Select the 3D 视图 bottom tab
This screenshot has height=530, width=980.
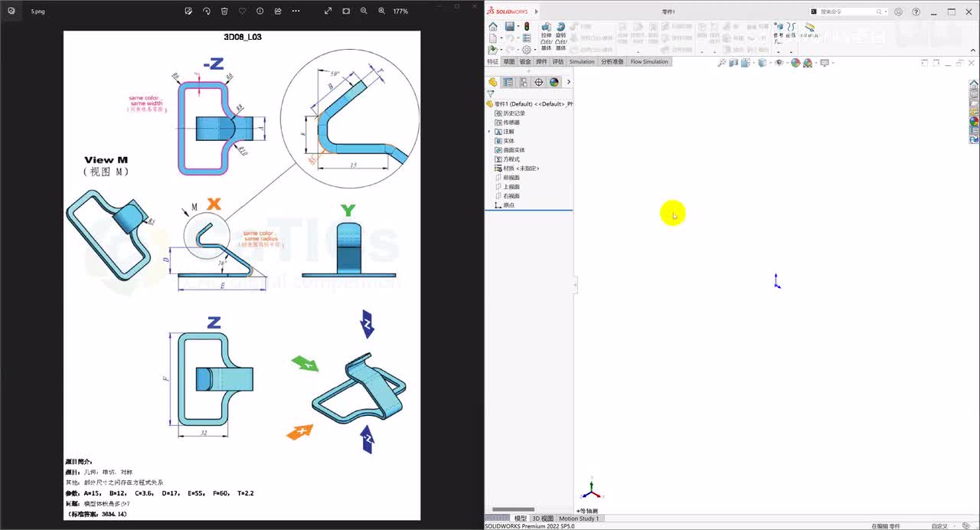543,519
